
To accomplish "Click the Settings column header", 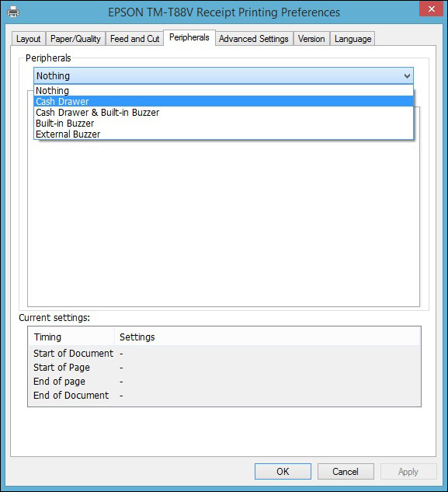I will [x=267, y=337].
